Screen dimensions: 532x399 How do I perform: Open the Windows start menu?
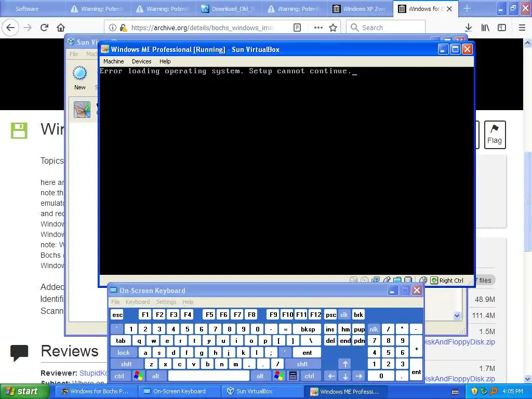pyautogui.click(x=24, y=391)
